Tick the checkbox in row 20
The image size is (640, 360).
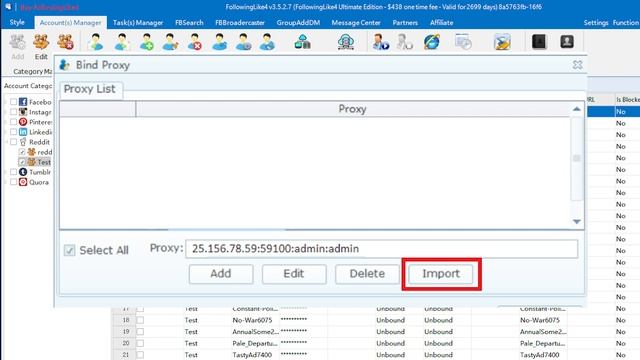[x=140, y=343]
